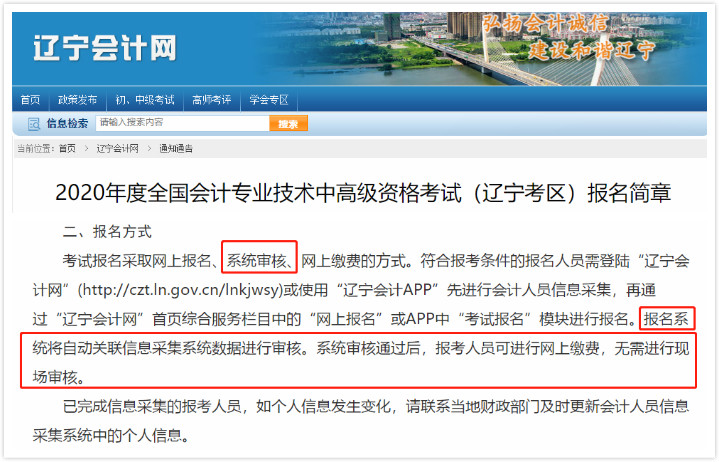Viewport: 719px width, 462px height.
Task: Select the 学会专区 navigation tab
Action: [x=268, y=100]
